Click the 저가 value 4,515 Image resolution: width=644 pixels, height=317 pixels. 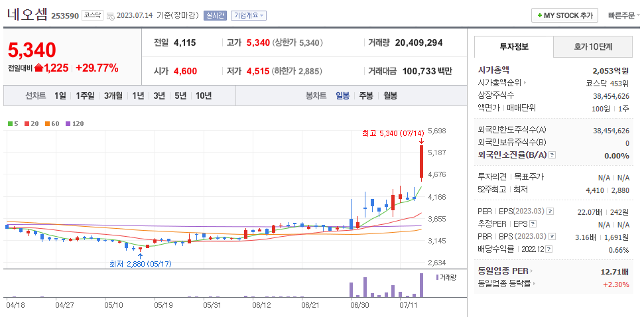(258, 71)
